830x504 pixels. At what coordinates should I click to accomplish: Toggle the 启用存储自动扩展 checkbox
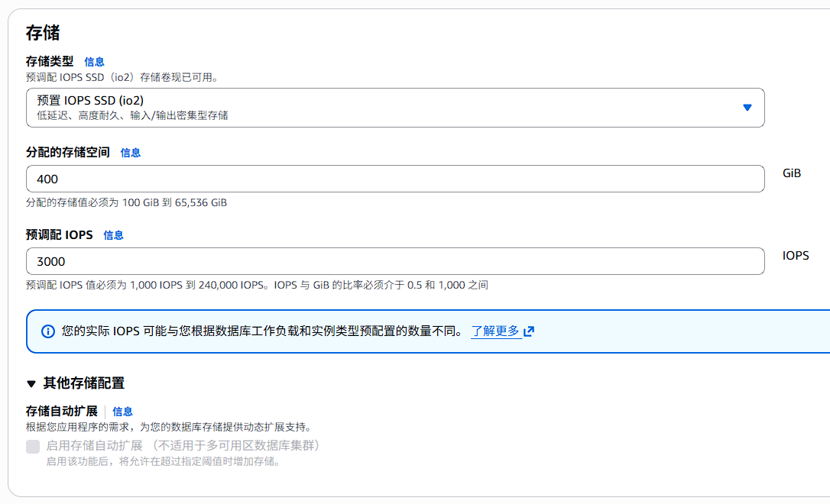pos(33,447)
